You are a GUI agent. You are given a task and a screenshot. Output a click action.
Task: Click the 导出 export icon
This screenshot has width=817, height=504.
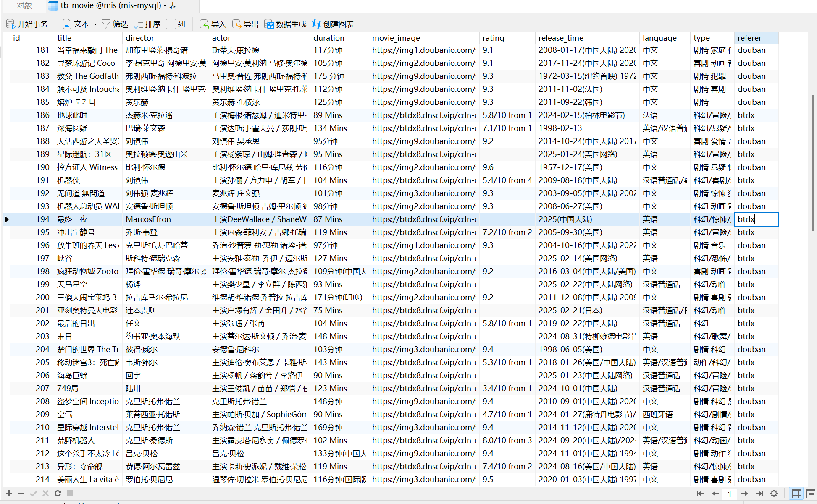[237, 24]
